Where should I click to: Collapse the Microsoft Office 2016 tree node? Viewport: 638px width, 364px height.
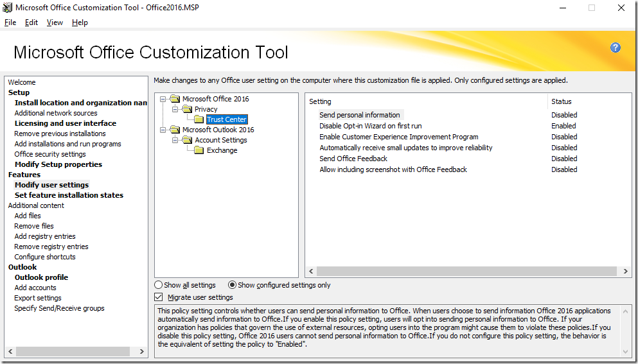(163, 99)
